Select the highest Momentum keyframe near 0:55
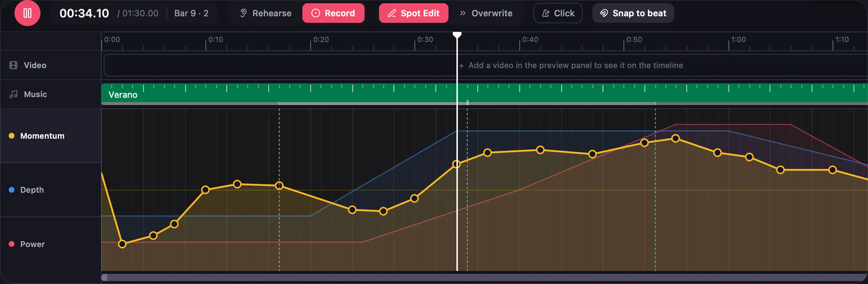Image resolution: width=868 pixels, height=284 pixels. click(x=676, y=138)
